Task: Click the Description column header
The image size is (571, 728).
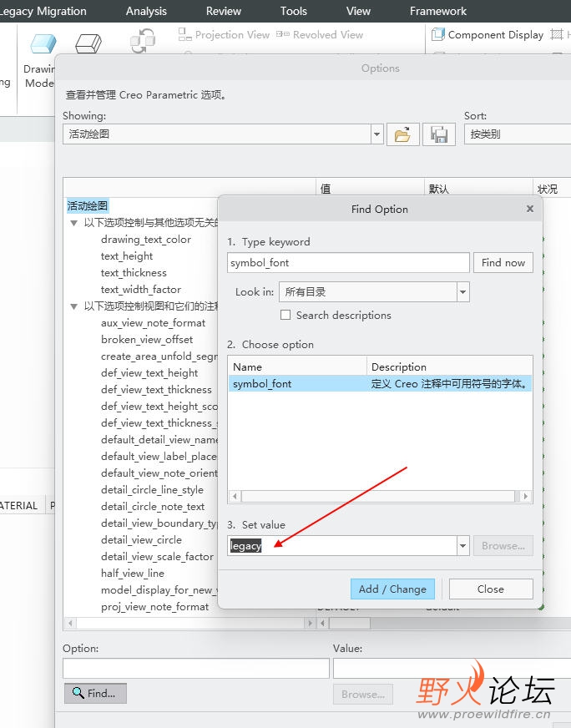Action: (449, 367)
